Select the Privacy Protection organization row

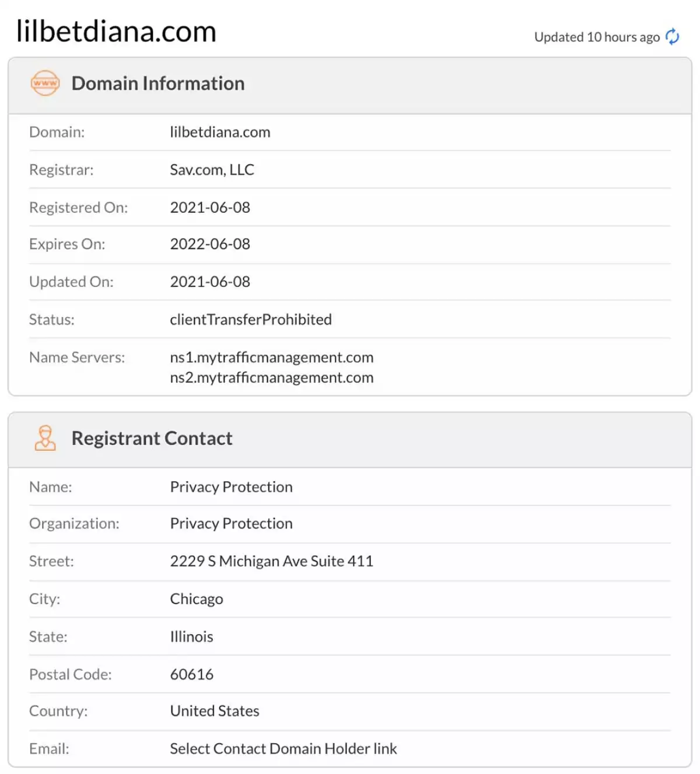tap(231, 523)
